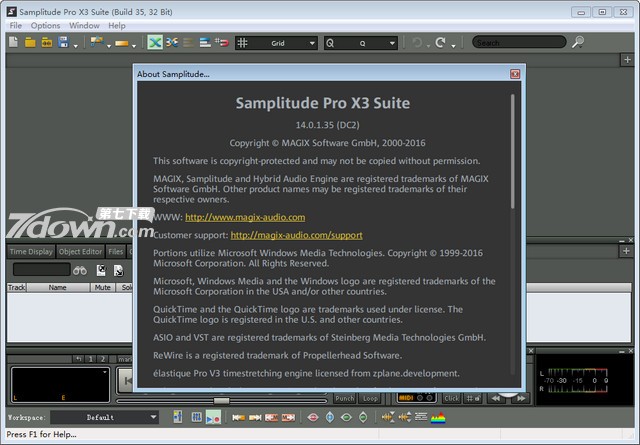640x445 pixels.
Task: Toggle the highlighted play-record icon in the bottom toolbar
Action: pyautogui.click(x=213, y=417)
